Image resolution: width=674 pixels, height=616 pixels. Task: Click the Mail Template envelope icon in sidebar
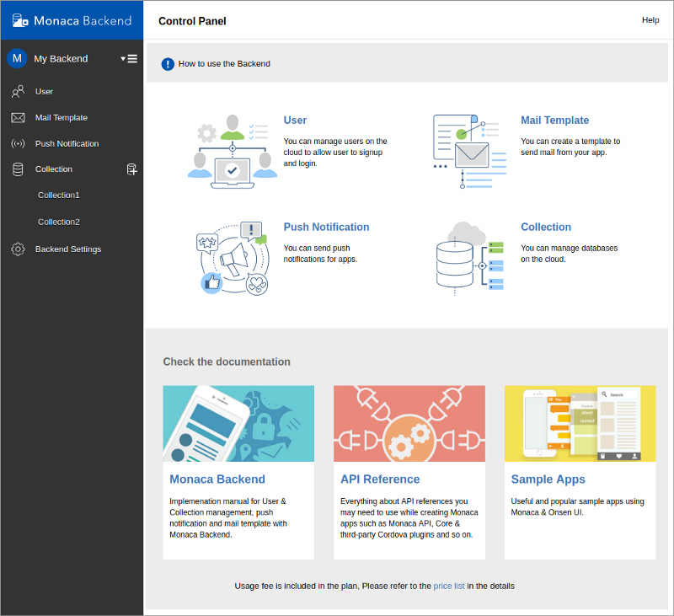[18, 118]
